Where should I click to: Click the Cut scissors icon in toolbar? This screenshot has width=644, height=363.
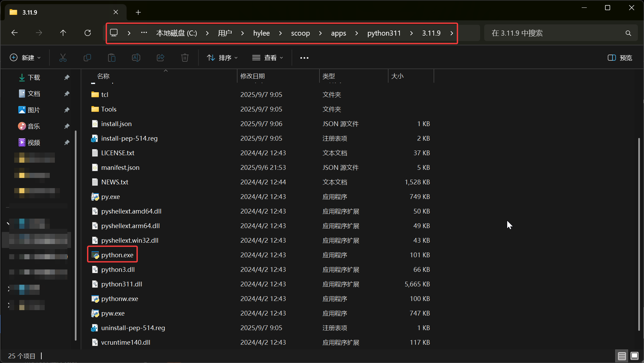click(63, 58)
